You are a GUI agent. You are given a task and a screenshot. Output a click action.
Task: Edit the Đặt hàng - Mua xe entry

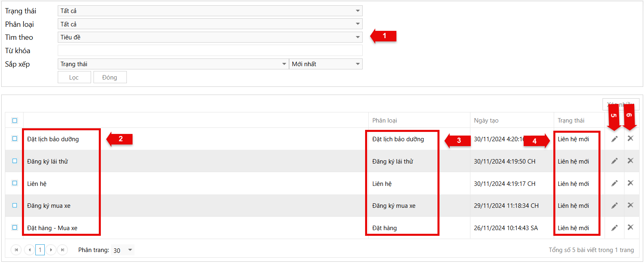pyautogui.click(x=614, y=228)
